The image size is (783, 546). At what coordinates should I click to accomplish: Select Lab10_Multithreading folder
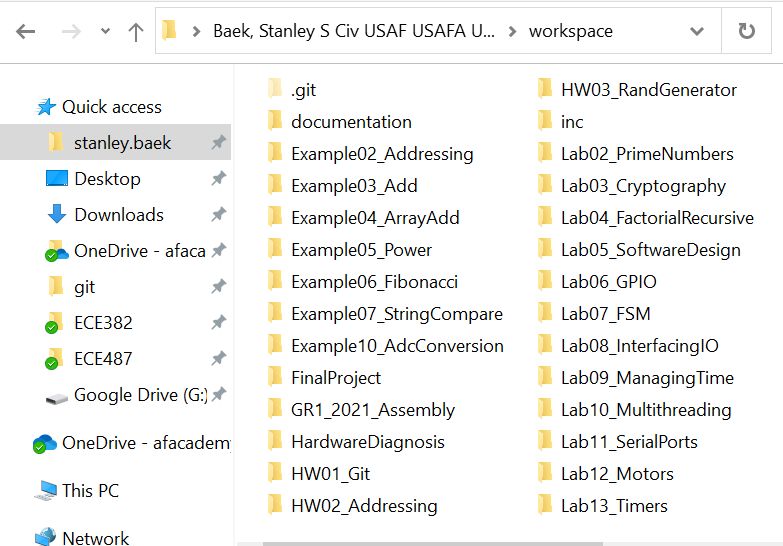(635, 410)
